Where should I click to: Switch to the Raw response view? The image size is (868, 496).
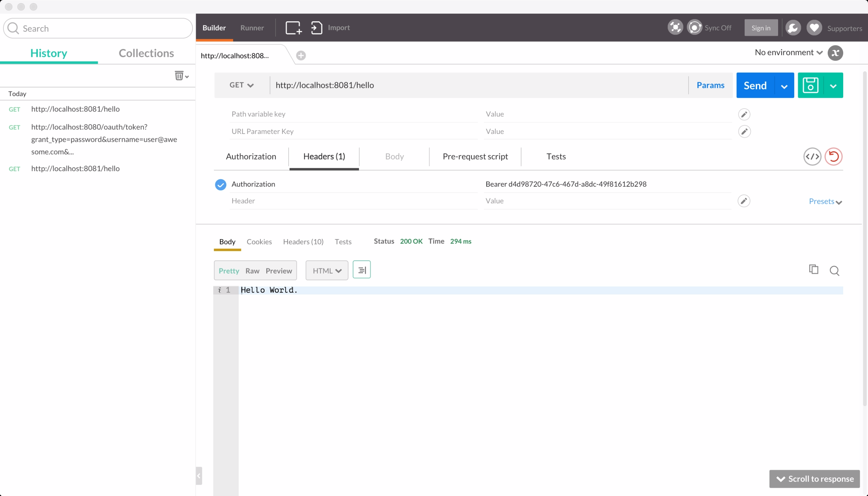tap(252, 270)
